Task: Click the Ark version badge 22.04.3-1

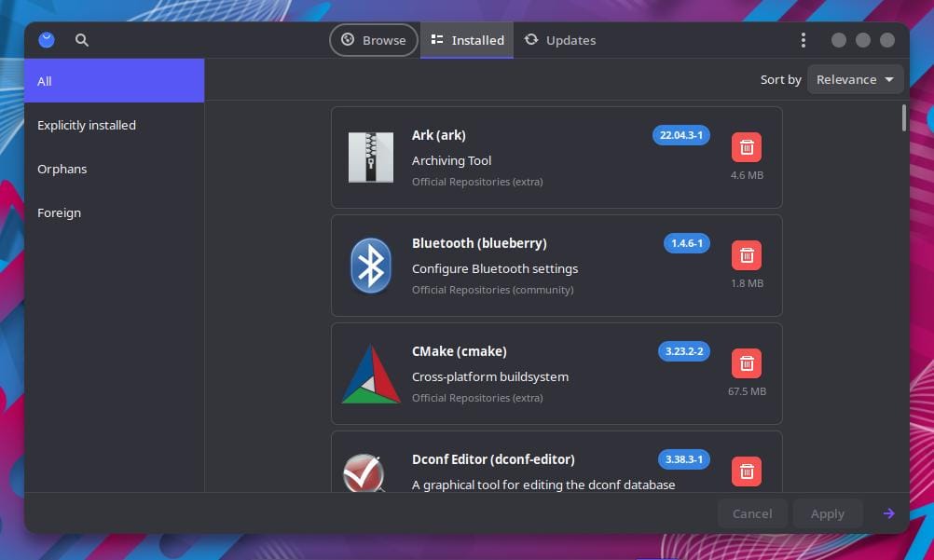Action: [680, 135]
